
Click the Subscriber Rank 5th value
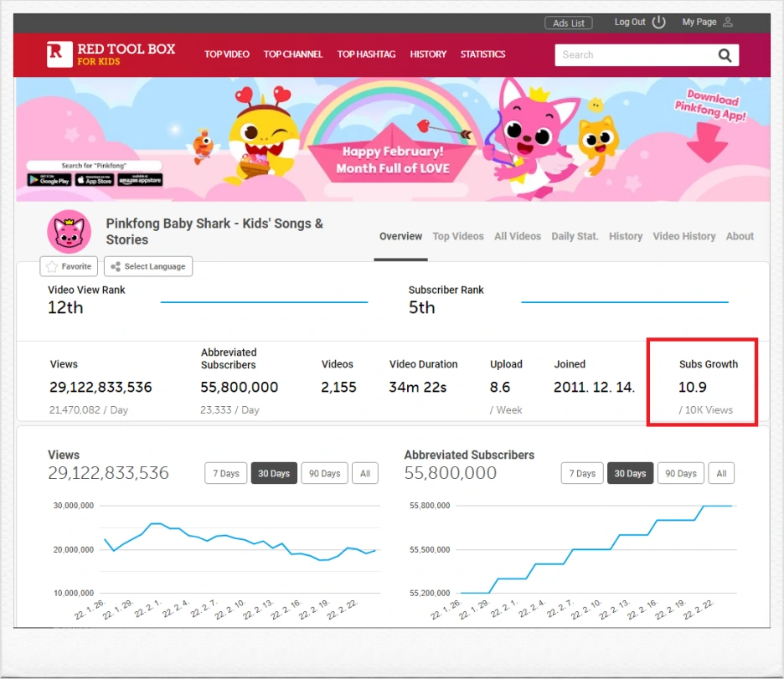tap(421, 308)
